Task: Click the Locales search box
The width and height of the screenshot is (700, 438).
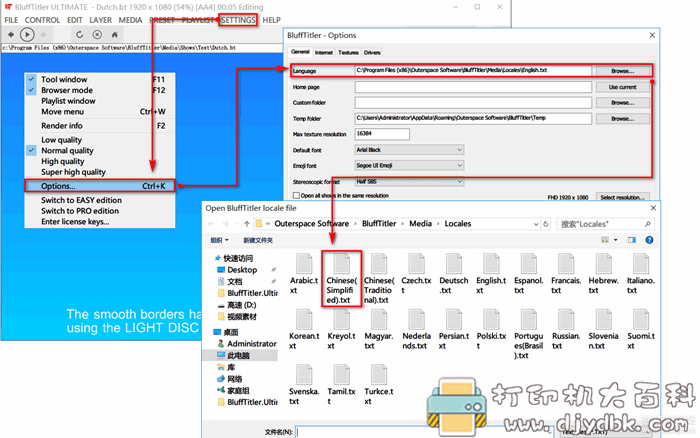Action: [605, 224]
